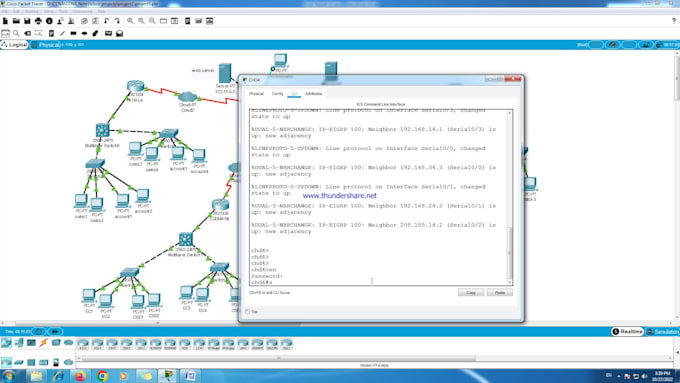Select the Connections lightning bolt category

(x=43, y=343)
